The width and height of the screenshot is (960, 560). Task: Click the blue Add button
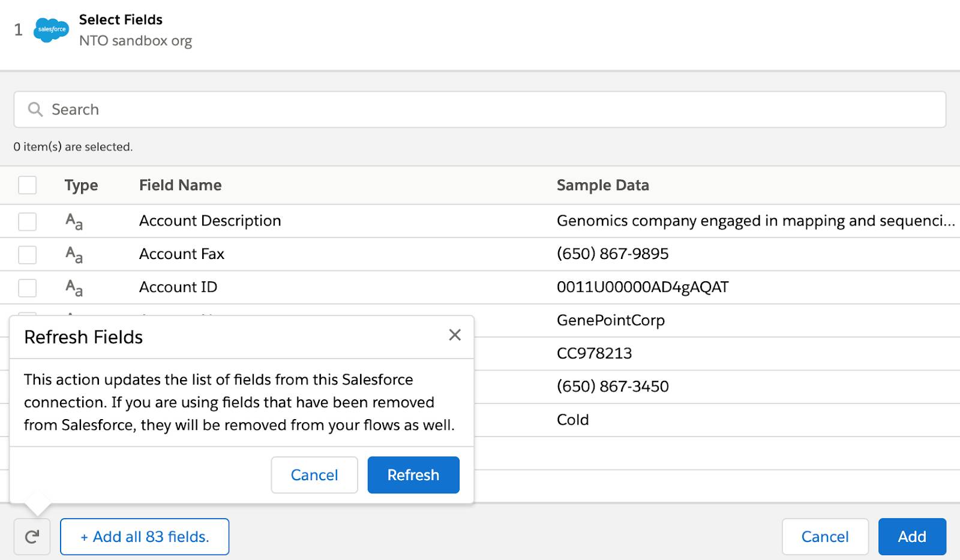pos(912,537)
